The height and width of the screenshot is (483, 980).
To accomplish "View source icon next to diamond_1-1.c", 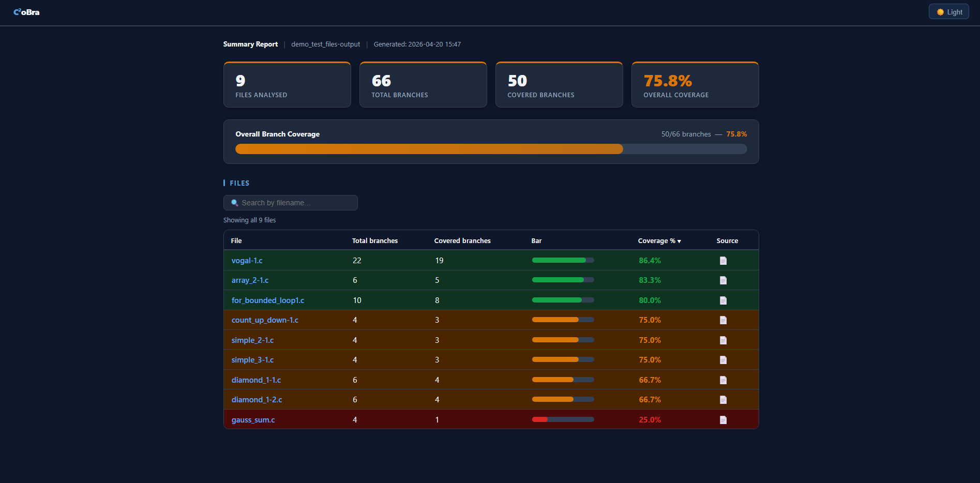I will 723,379.
